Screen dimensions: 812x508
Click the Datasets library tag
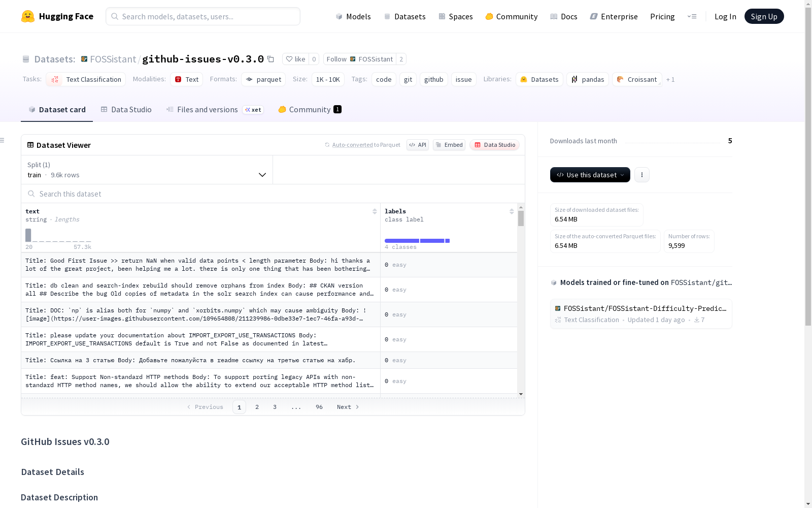pyautogui.click(x=539, y=79)
